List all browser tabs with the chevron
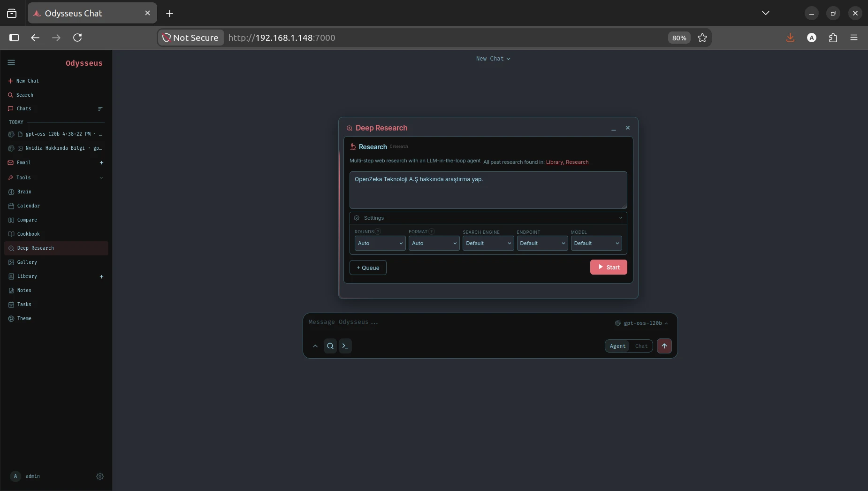The width and height of the screenshot is (868, 491). pos(766,13)
